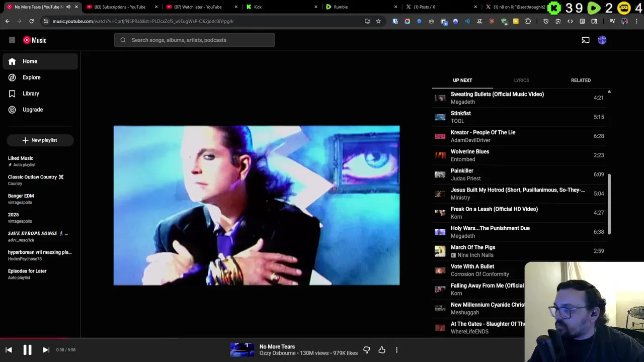Play Sweating Bullets by Megadeth

pos(519,98)
